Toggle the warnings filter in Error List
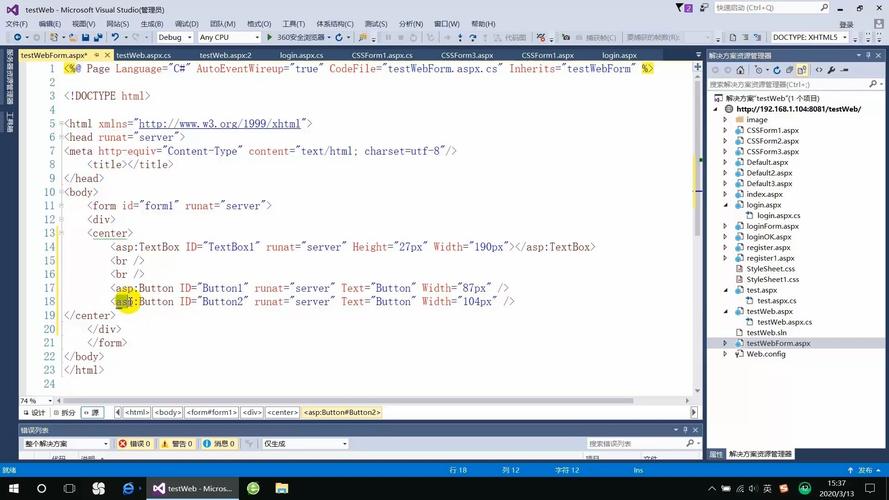889x500 pixels. [x=175, y=444]
